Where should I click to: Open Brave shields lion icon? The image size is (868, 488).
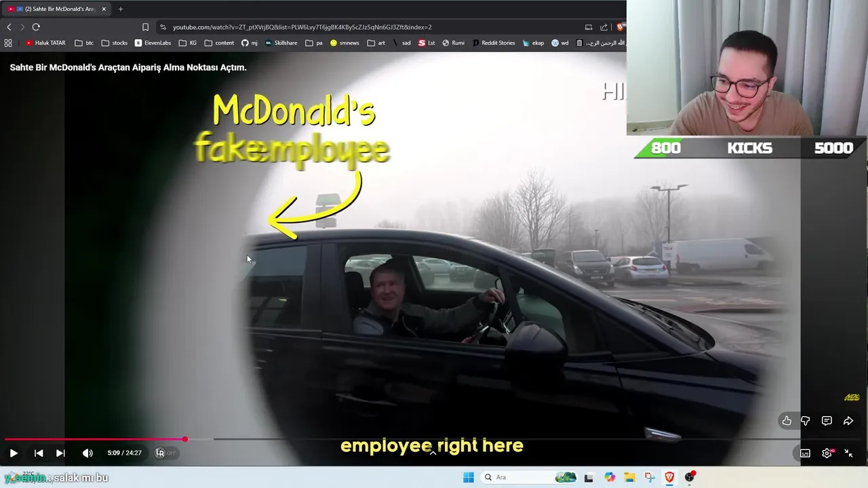[x=620, y=27]
